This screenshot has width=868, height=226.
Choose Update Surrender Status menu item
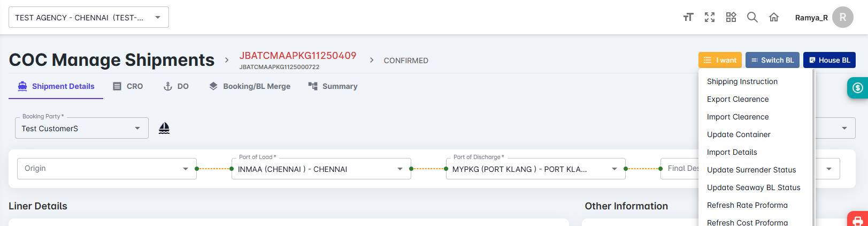751,170
